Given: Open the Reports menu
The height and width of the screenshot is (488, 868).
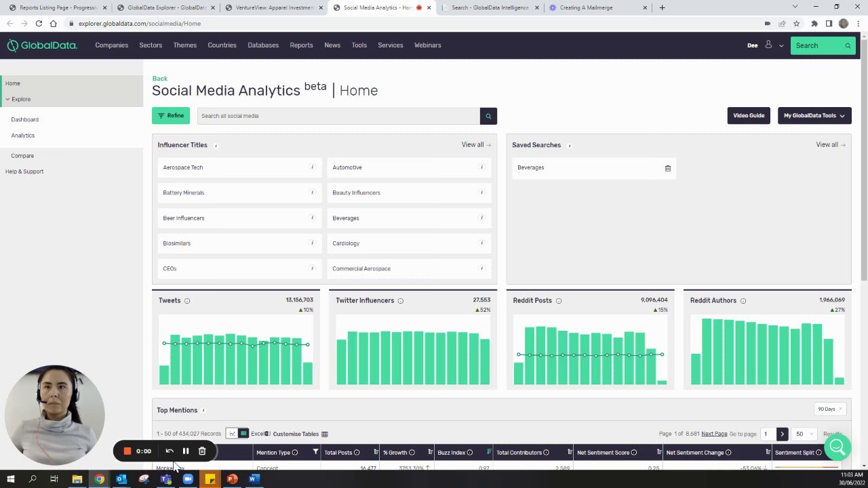Looking at the screenshot, I should (x=301, y=45).
